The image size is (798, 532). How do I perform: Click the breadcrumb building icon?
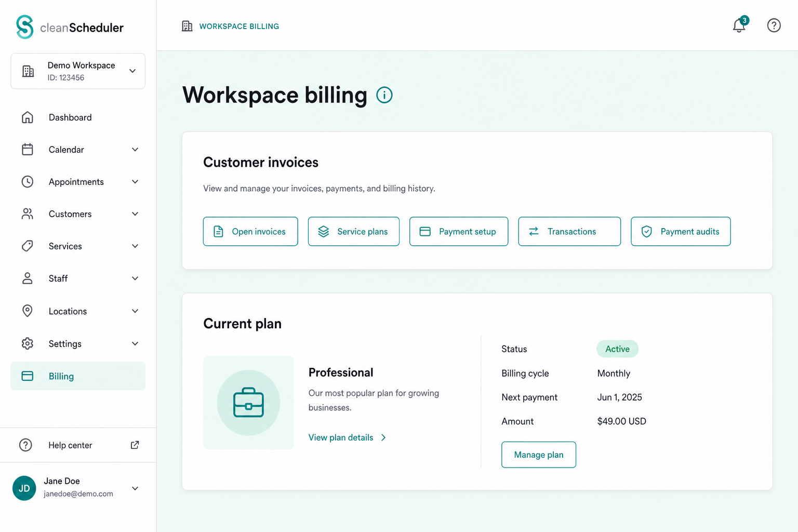[x=187, y=26]
